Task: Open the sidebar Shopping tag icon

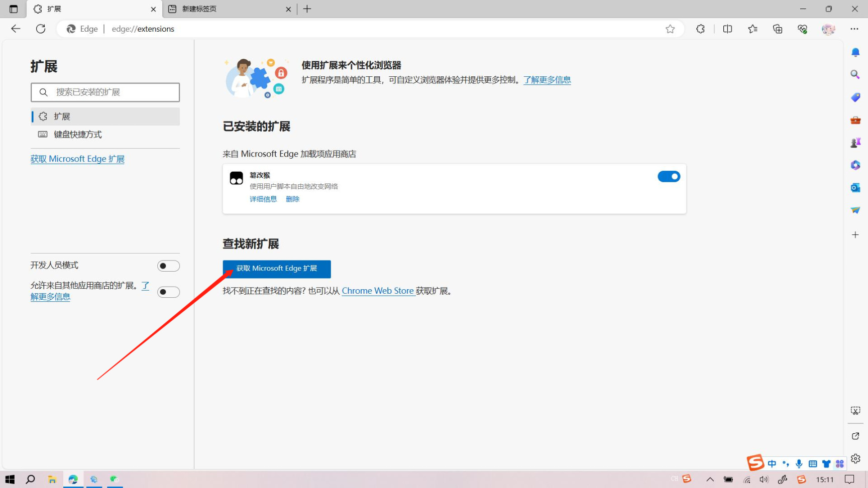Action: (x=855, y=97)
